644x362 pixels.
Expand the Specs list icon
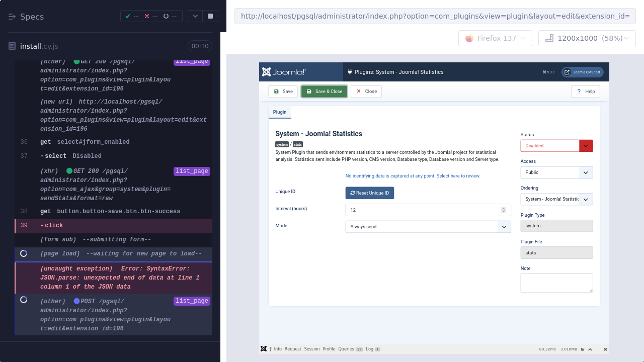(x=12, y=17)
